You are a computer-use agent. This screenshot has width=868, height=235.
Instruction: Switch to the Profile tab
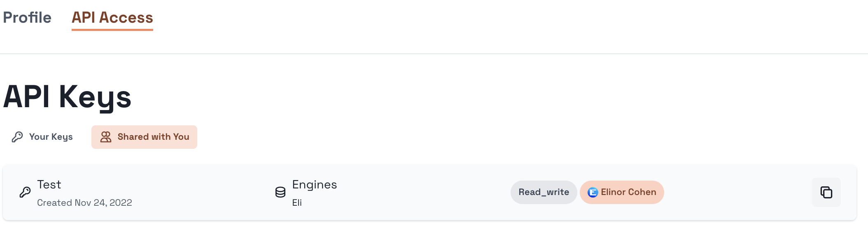pyautogui.click(x=27, y=18)
